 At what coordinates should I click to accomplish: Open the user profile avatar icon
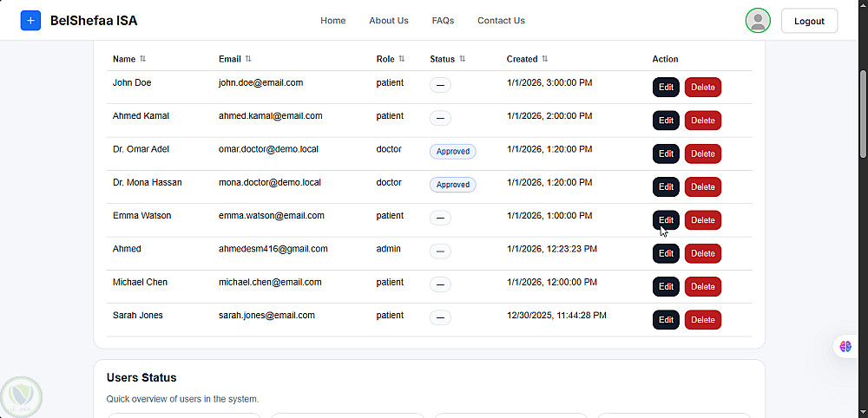point(758,21)
